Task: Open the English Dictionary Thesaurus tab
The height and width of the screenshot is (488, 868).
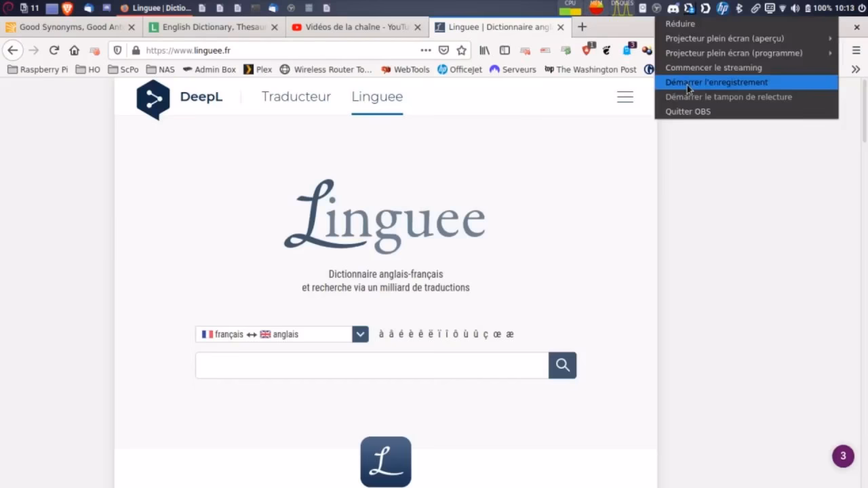Action: coord(210,27)
